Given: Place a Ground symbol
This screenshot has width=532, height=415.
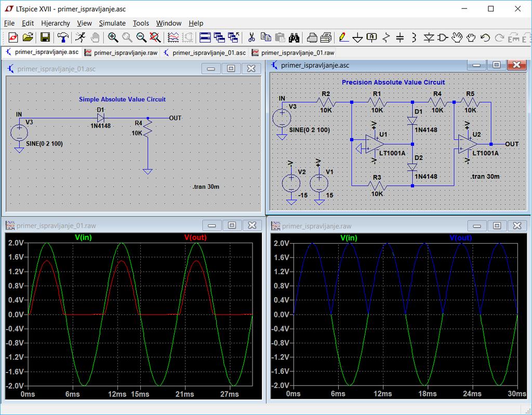Looking at the screenshot, I should 357,37.
